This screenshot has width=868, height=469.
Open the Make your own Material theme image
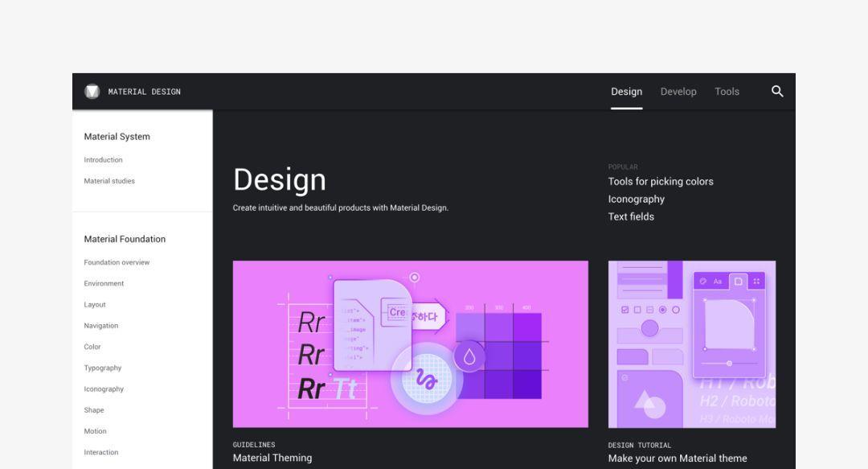click(692, 344)
